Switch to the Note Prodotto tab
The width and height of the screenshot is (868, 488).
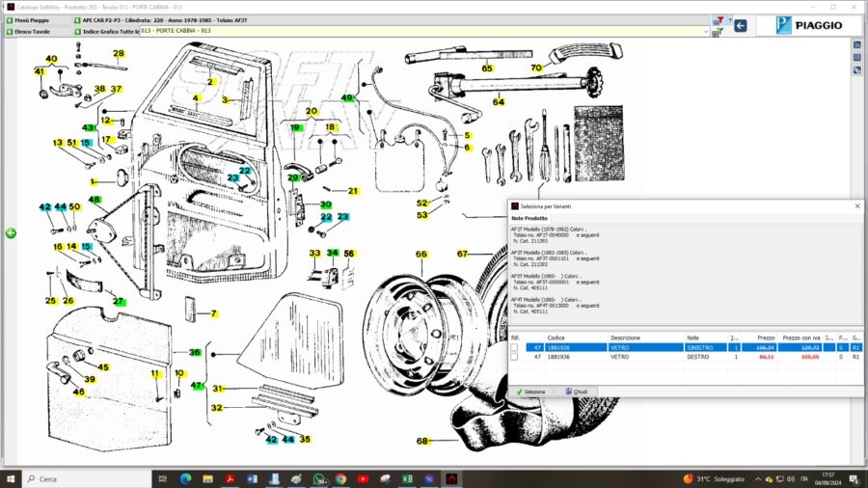click(x=530, y=218)
